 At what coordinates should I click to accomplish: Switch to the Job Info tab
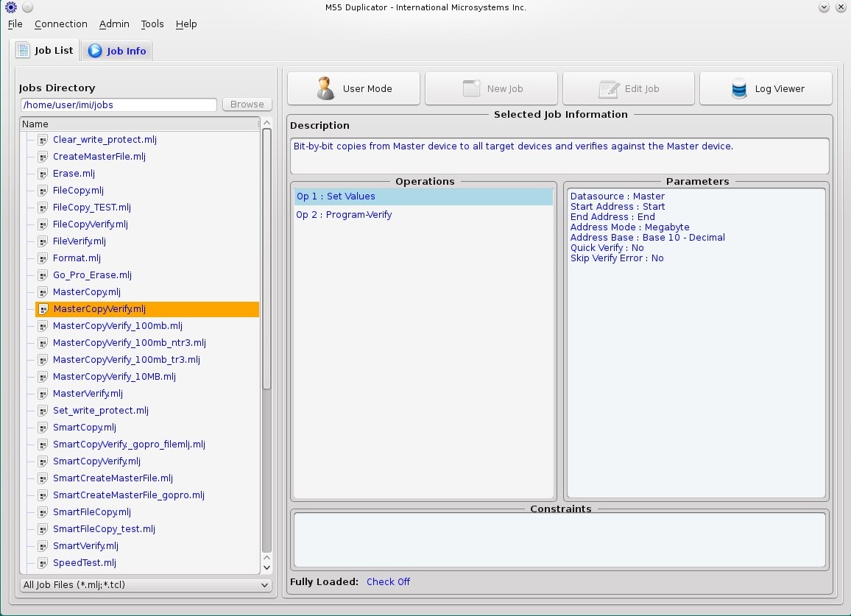(x=117, y=51)
